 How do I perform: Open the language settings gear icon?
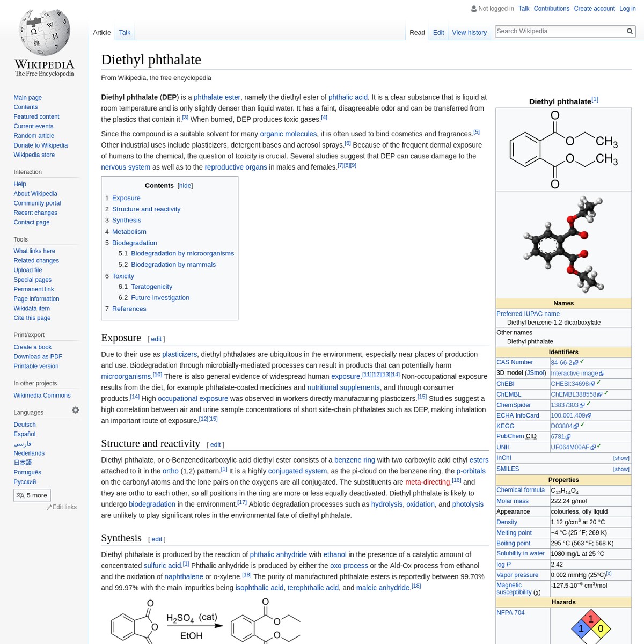(75, 410)
